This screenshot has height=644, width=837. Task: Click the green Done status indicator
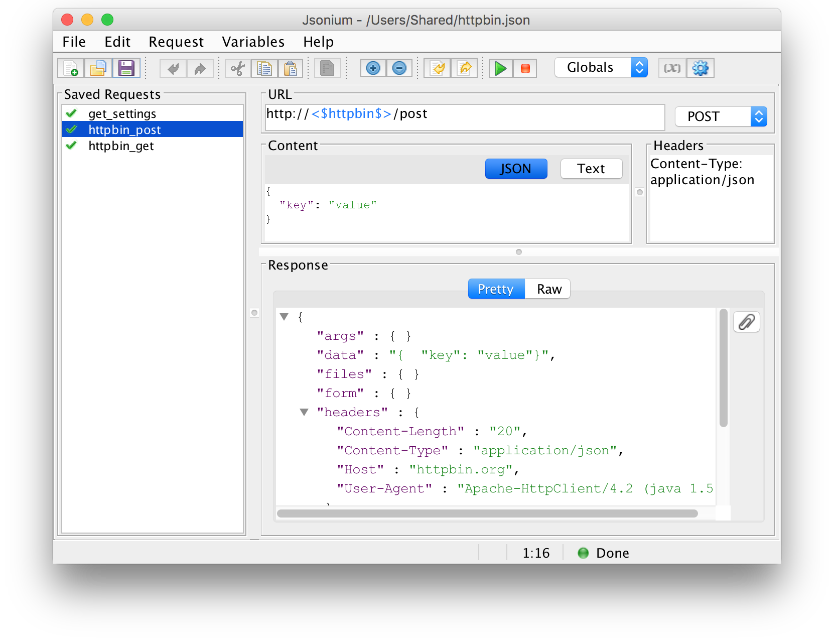(583, 553)
